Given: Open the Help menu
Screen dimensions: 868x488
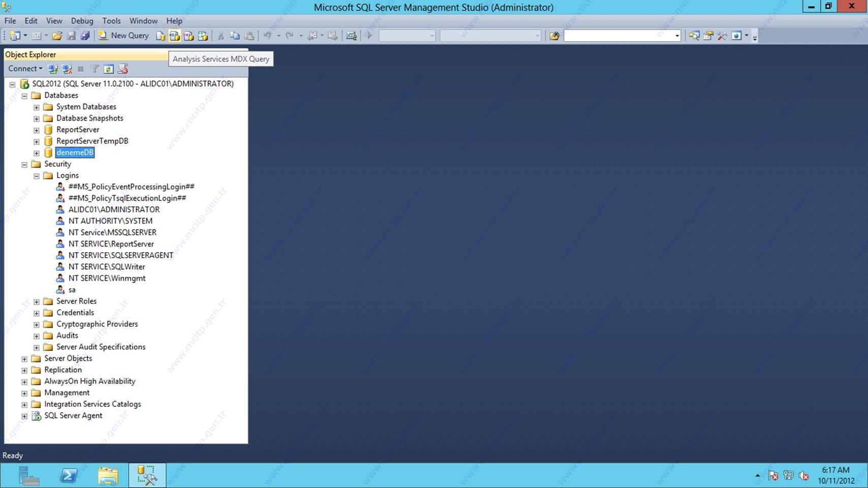Looking at the screenshot, I should click(x=174, y=21).
